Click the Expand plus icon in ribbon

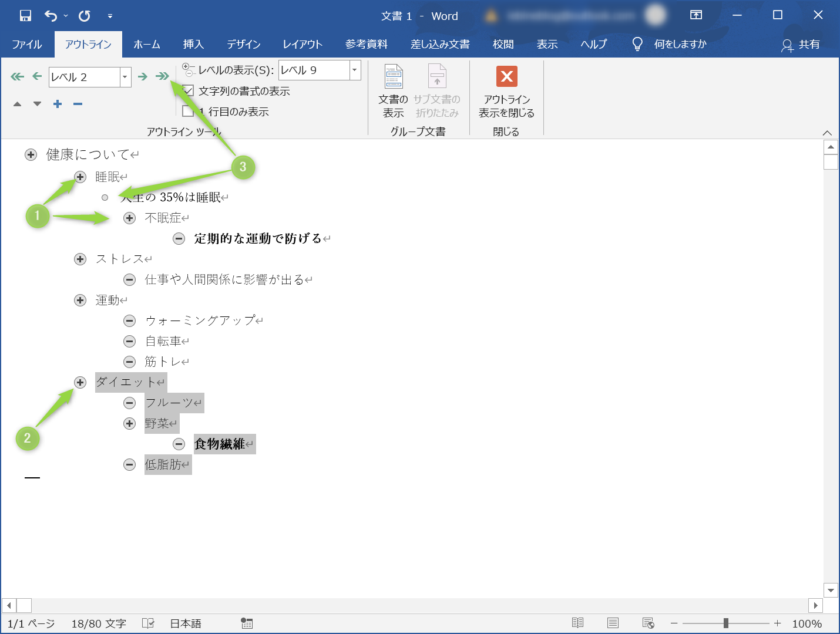pos(58,104)
